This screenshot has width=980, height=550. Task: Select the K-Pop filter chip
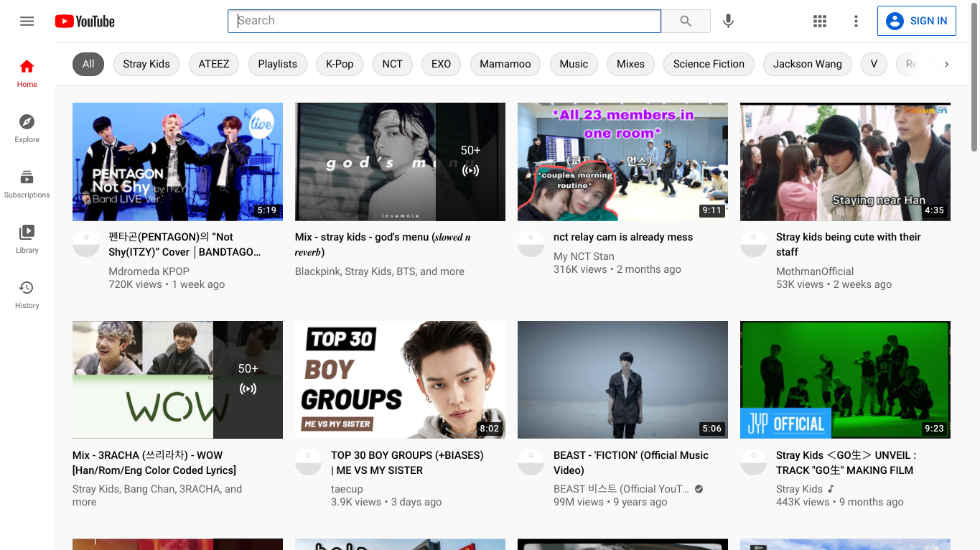click(340, 64)
